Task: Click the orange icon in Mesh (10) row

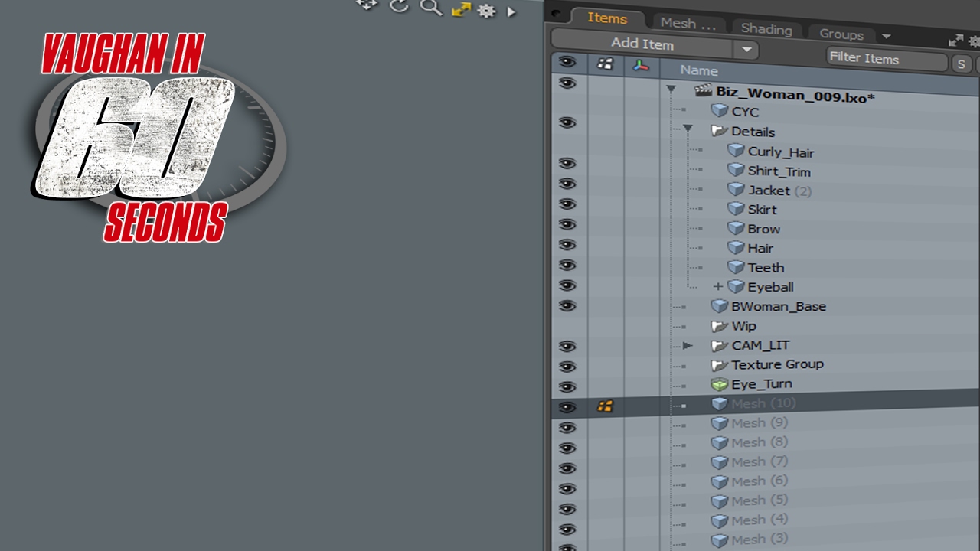Action: (605, 407)
